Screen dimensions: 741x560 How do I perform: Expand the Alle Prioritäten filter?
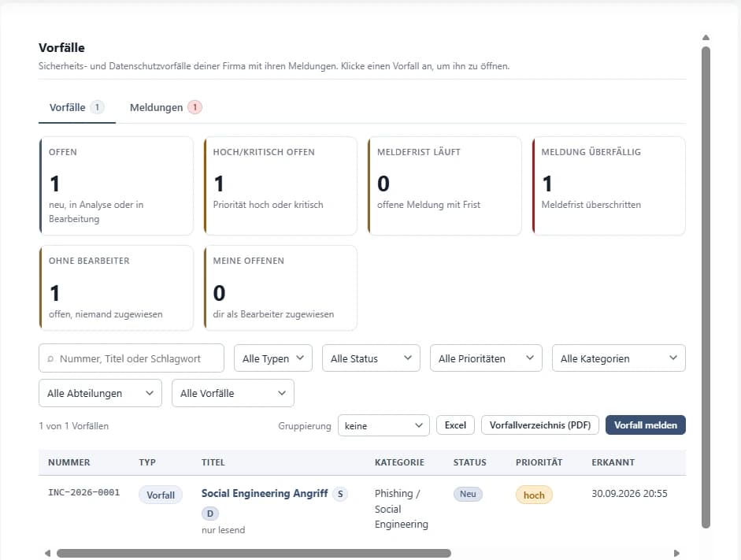pos(486,358)
